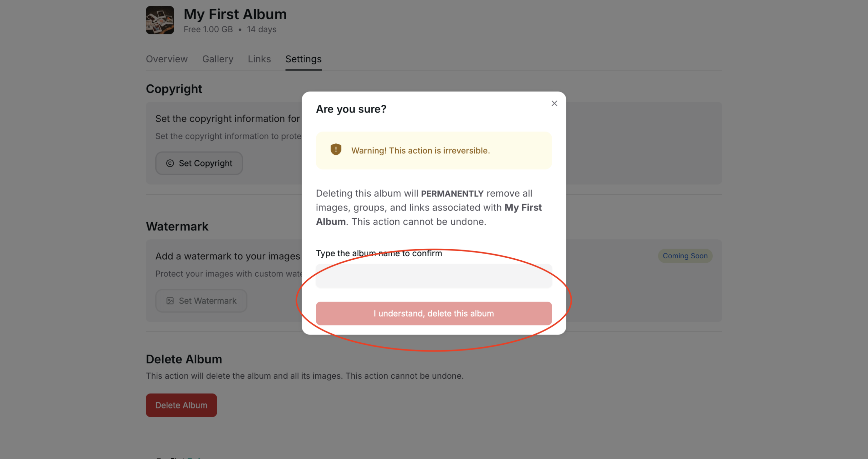Select the Settings tab

tap(303, 59)
